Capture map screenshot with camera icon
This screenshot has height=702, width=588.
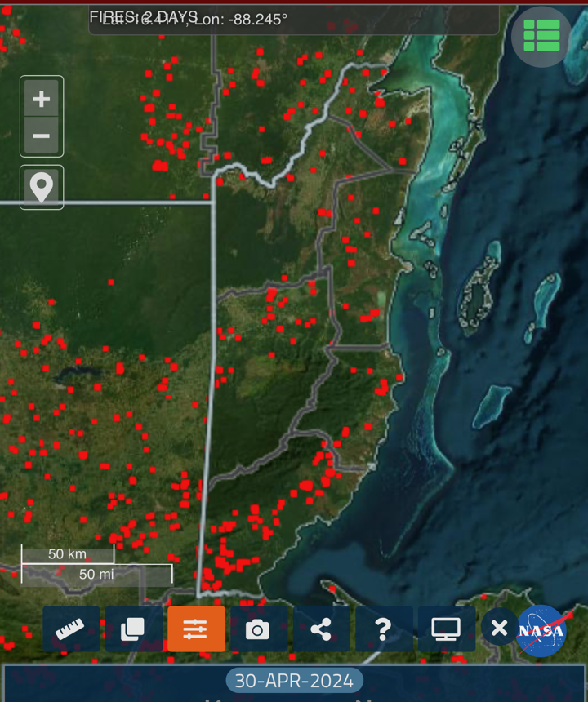point(258,629)
